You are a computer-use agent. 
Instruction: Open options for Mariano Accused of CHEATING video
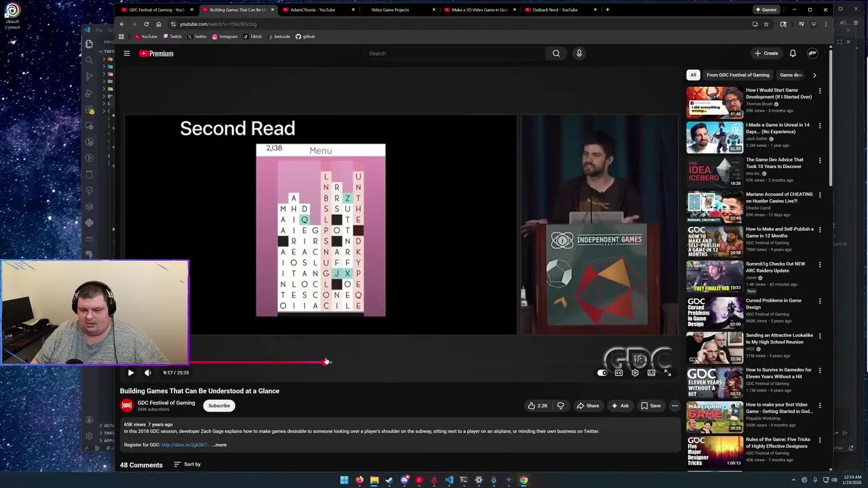[x=820, y=195]
